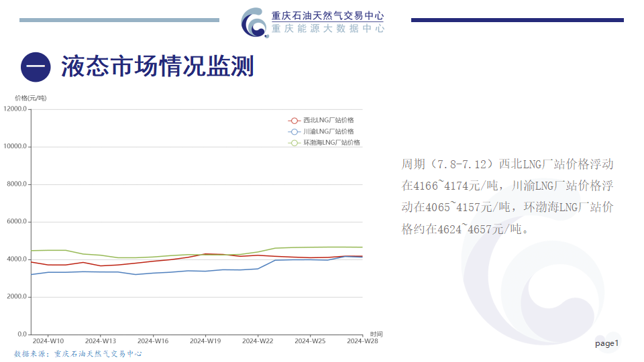The height and width of the screenshot is (362, 644).
Task: Click the red circle legend marker
Action: pyautogui.click(x=294, y=121)
